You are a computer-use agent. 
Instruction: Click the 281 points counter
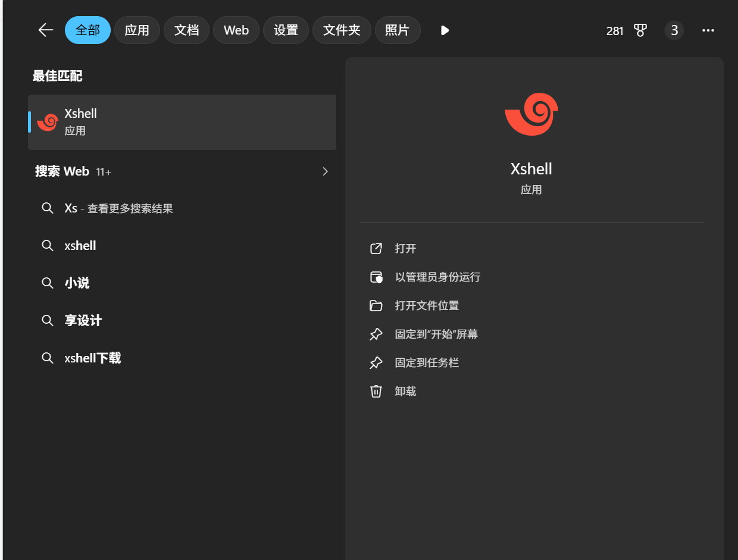615,31
